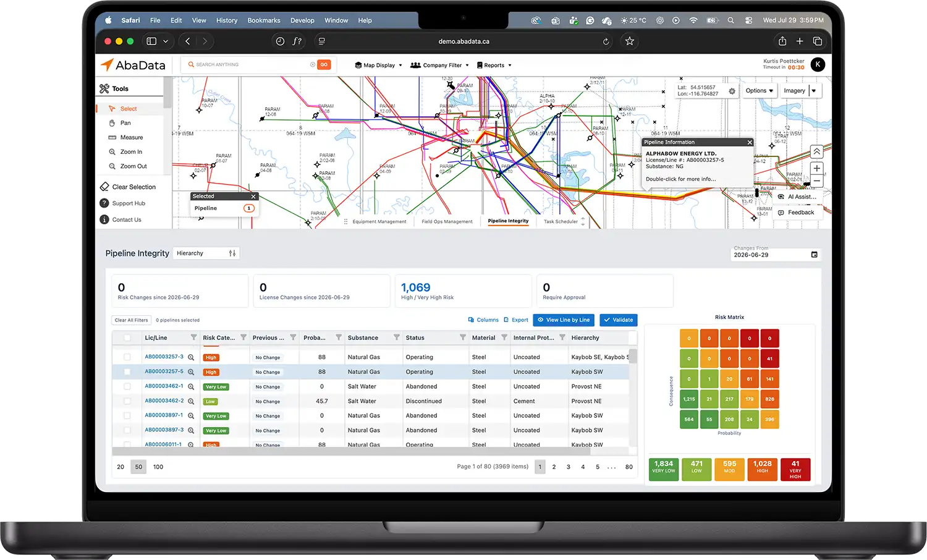
Task: Activate the Measure tool
Action: click(x=131, y=137)
